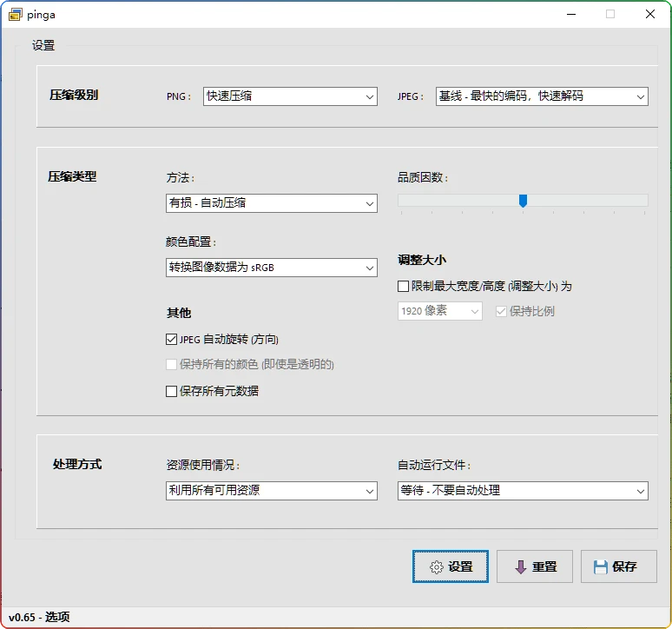Viewport: 672px width, 629px height.
Task: Toggle 保持所有的颜色 (即使是透明的) checkbox
Action: coord(171,364)
